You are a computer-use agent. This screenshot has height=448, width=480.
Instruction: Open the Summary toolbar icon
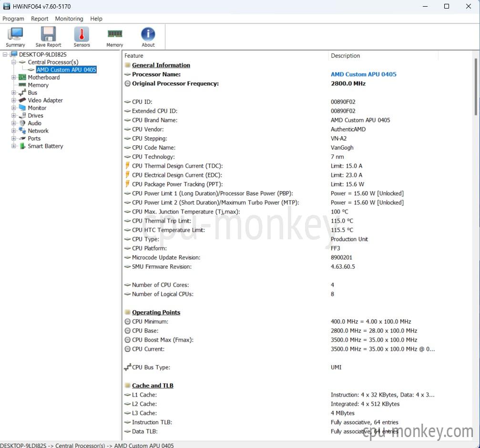click(x=15, y=34)
